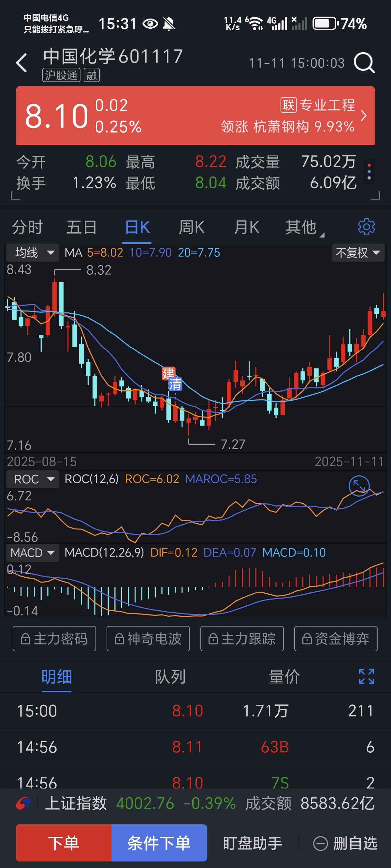
Task: Tap the 今开 8.06 value
Action: tap(101, 162)
